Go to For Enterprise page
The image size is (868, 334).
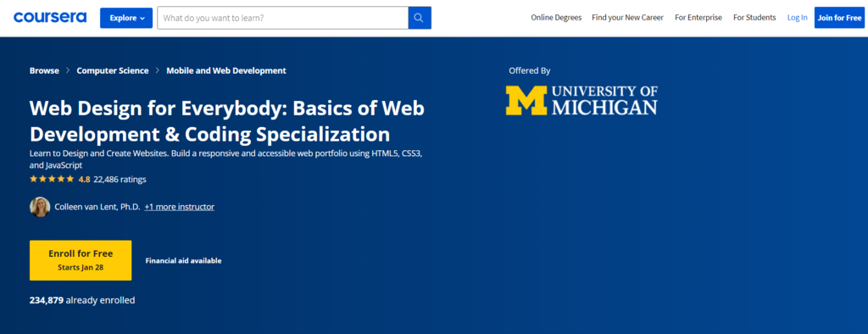tap(698, 18)
